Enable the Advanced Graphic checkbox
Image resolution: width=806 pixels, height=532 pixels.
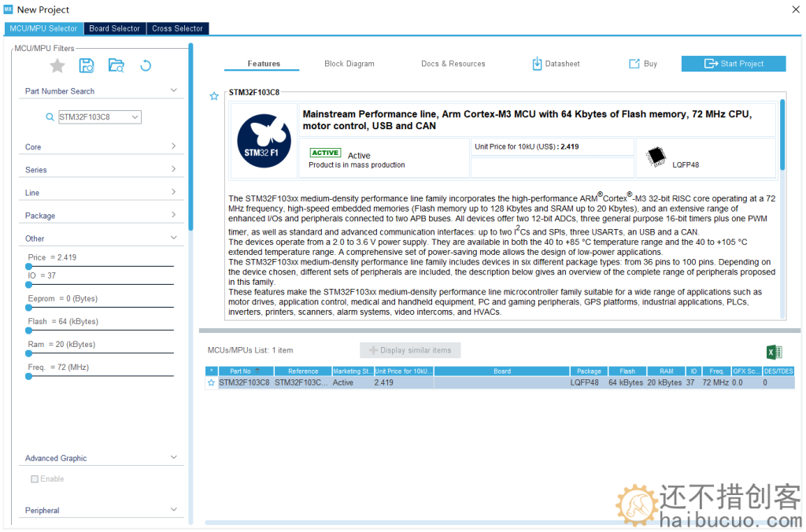pos(35,479)
